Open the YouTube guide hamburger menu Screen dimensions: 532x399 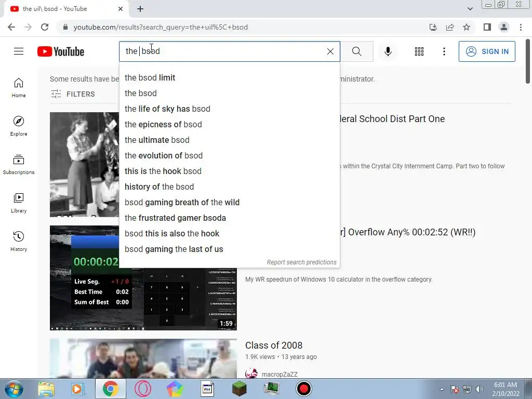pos(19,51)
